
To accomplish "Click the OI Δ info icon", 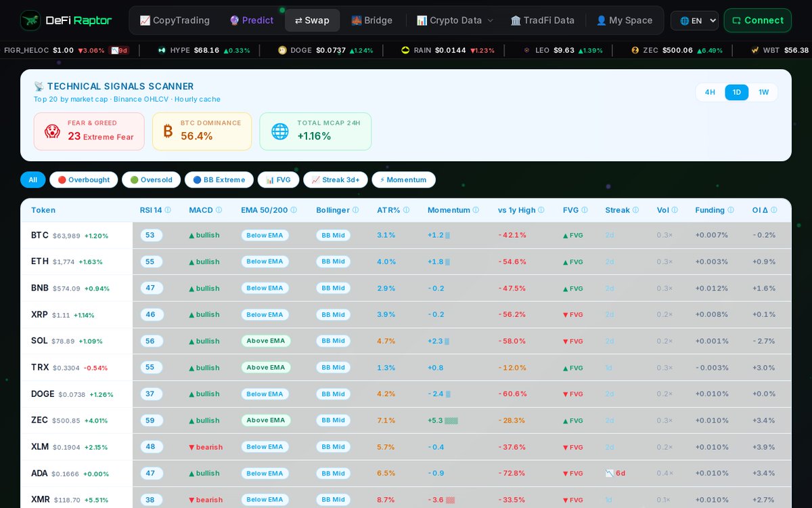I will (x=773, y=210).
